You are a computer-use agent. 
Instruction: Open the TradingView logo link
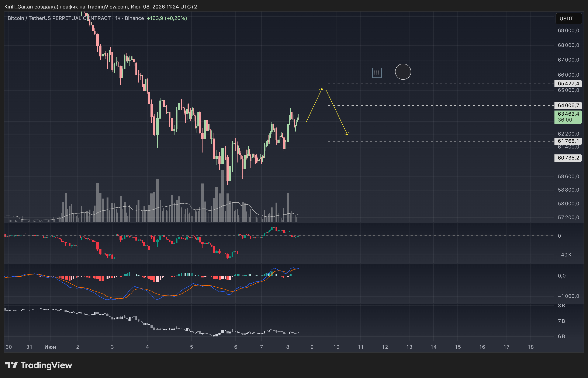click(x=39, y=365)
